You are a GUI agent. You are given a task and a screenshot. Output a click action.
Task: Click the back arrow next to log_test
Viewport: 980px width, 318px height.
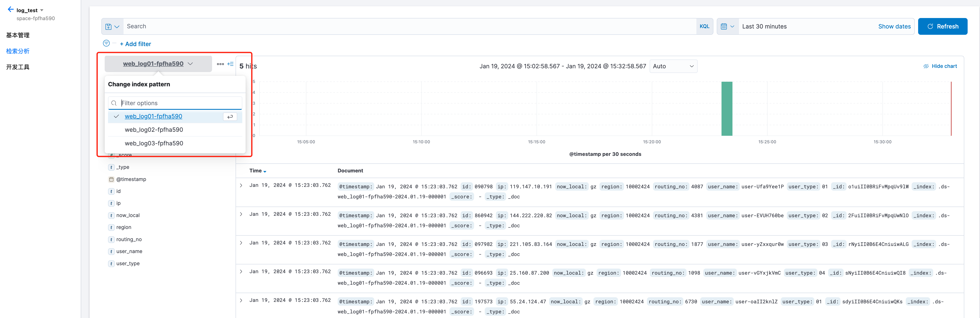pos(10,9)
